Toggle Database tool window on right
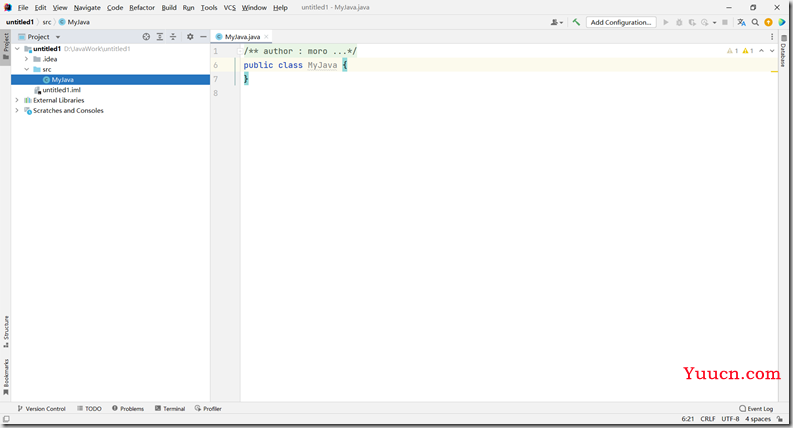This screenshot has width=793, height=428. tap(783, 51)
